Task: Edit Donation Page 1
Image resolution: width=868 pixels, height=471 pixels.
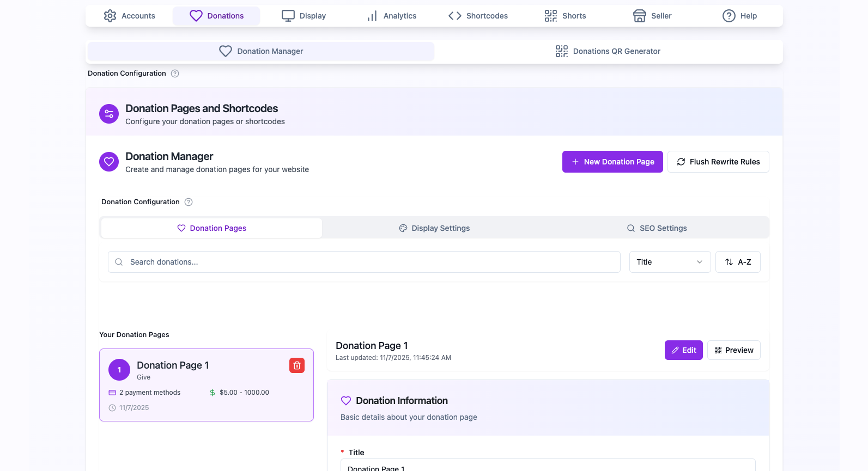Action: (684, 350)
